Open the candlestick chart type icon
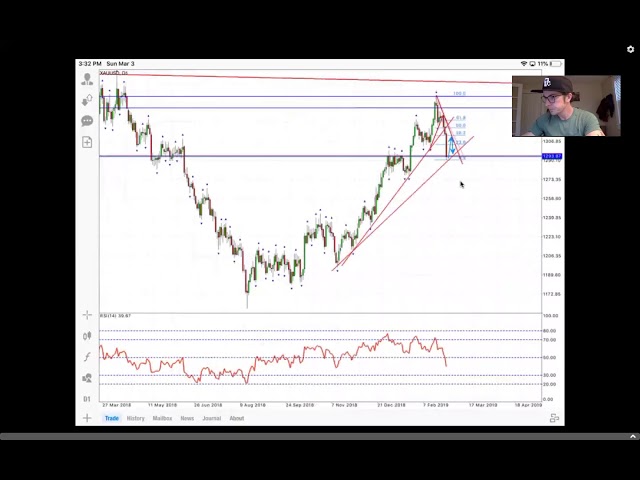This screenshot has width=640, height=480. (x=87, y=336)
